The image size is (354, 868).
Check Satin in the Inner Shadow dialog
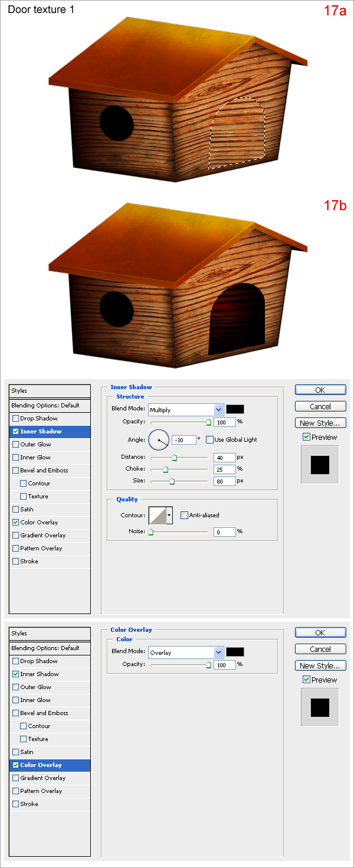coord(15,510)
